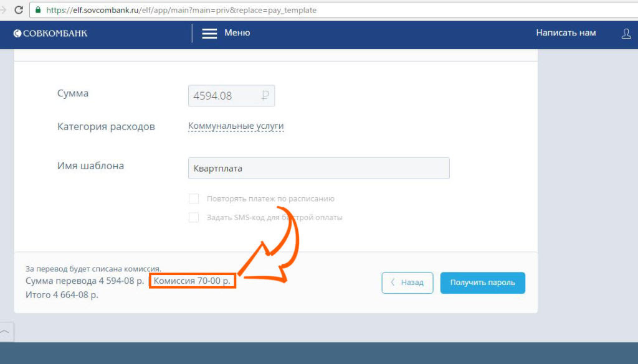Click Получить пароль button
The image size is (638, 364).
pyautogui.click(x=483, y=282)
